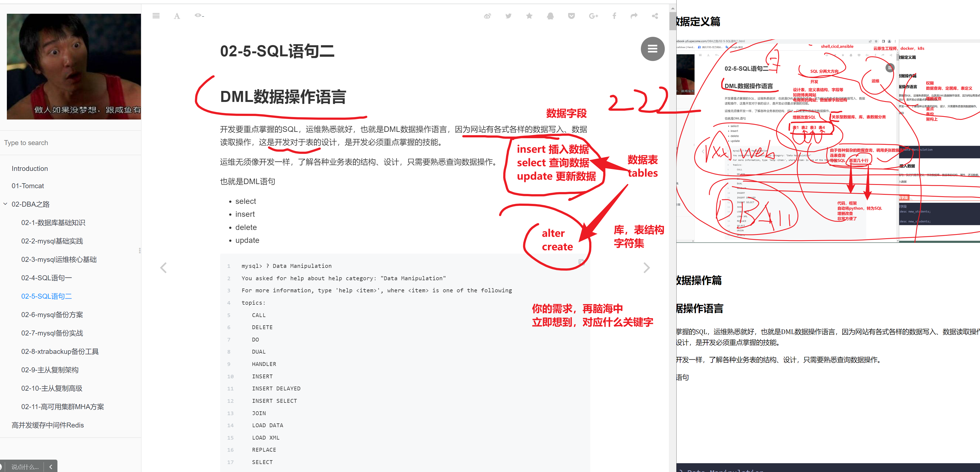Open the 01-Tomcat chapter

tap(28, 186)
